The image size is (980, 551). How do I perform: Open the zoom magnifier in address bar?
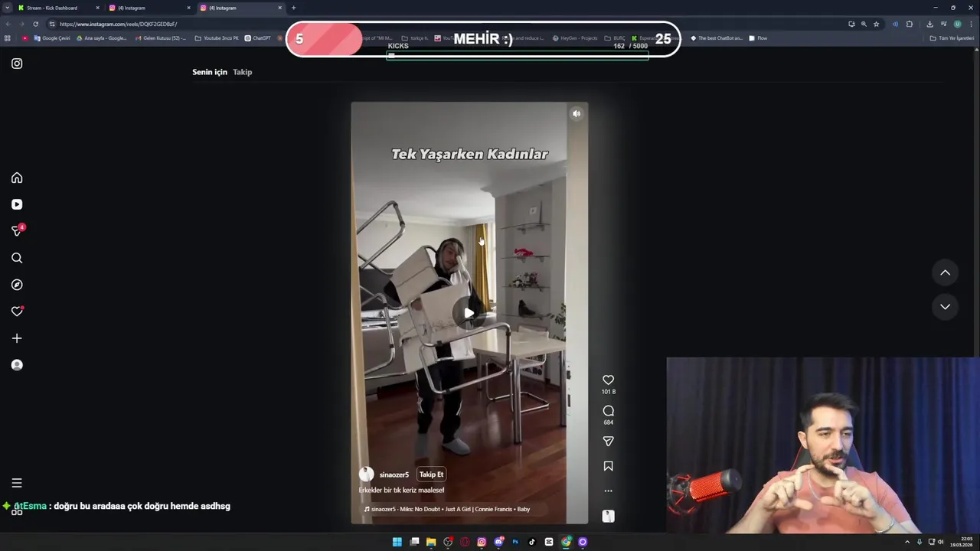(x=864, y=24)
